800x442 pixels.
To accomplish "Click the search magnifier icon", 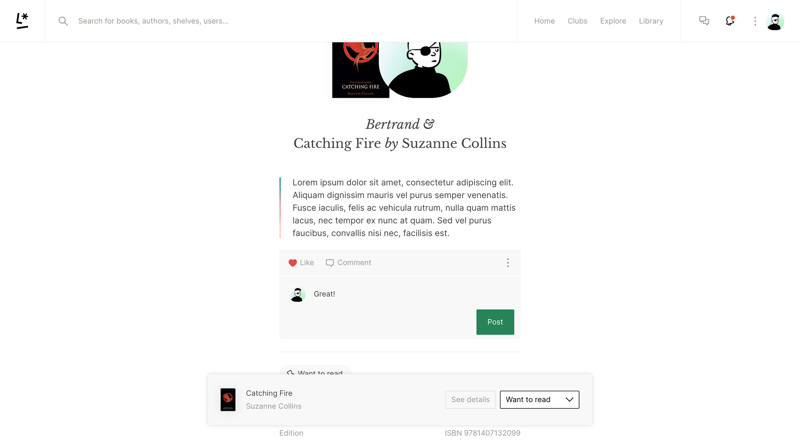I will [x=63, y=21].
